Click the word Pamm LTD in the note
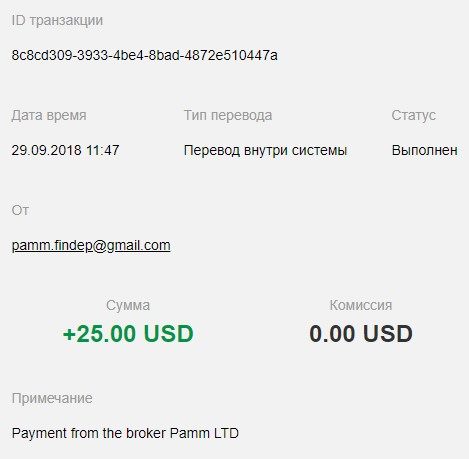 coord(204,433)
